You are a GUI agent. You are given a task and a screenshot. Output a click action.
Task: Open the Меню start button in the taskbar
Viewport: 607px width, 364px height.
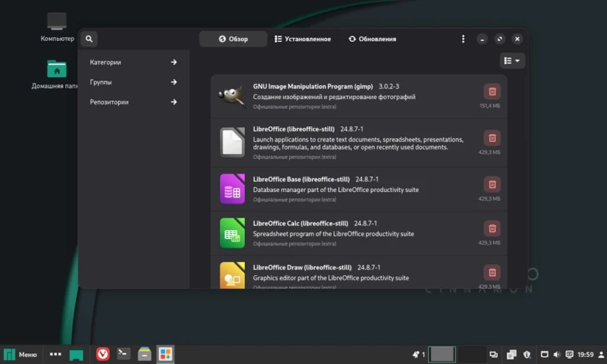(x=20, y=355)
